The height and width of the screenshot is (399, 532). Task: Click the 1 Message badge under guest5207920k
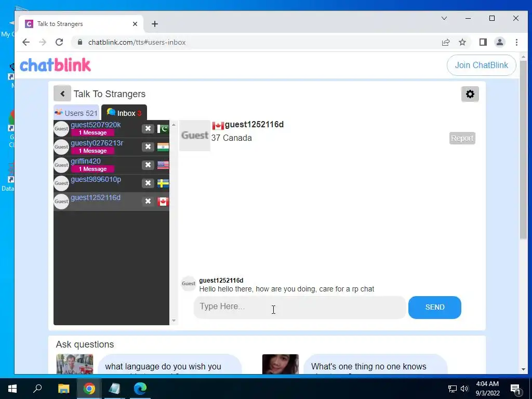(x=92, y=132)
